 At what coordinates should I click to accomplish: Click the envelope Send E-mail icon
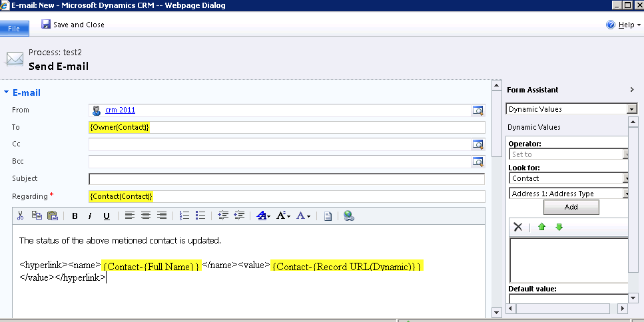[15, 59]
